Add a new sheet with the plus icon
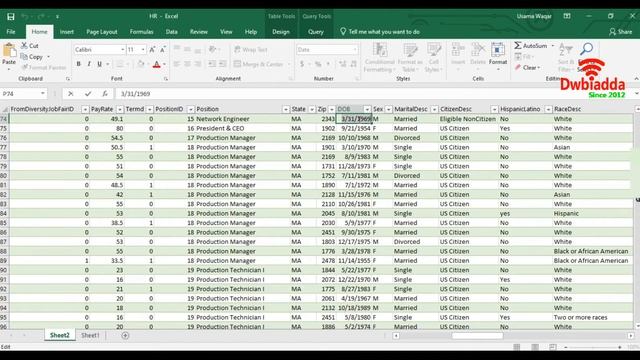The height and width of the screenshot is (360, 640). (125, 336)
